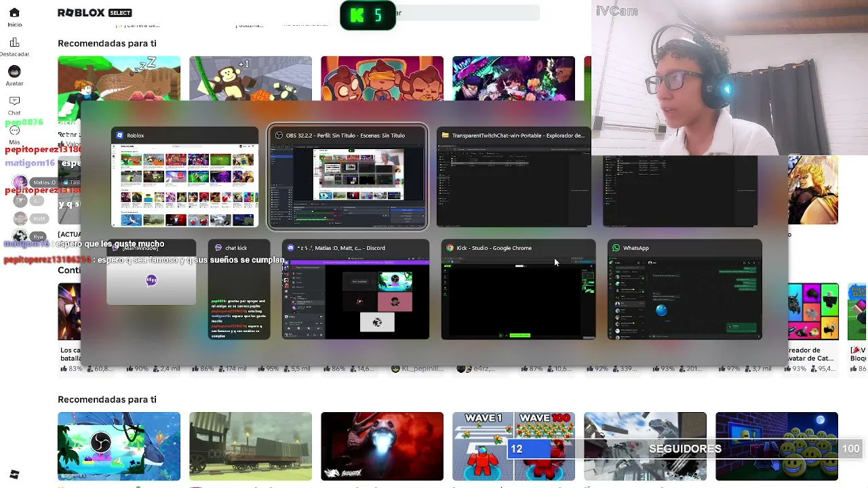Click the lower Recomendadas para ti heading
The image size is (868, 488).
coord(107,399)
